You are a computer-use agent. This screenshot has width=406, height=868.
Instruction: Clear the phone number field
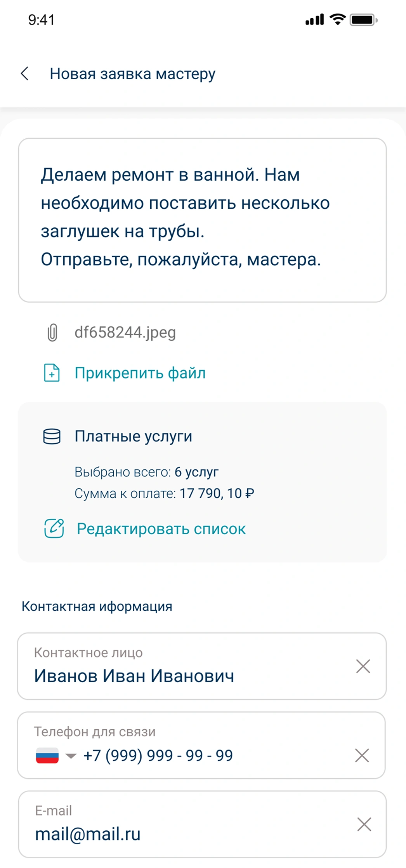pos(362,756)
